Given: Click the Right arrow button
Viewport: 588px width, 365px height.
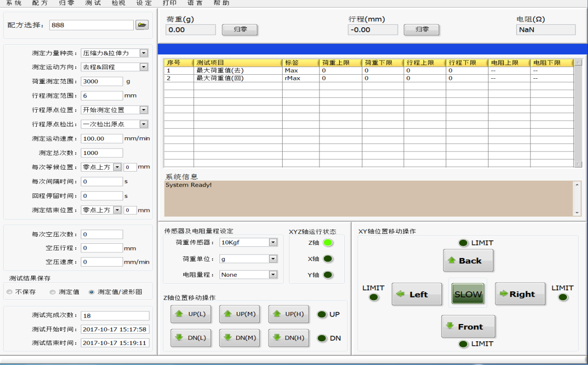Looking at the screenshot, I should pyautogui.click(x=520, y=294).
